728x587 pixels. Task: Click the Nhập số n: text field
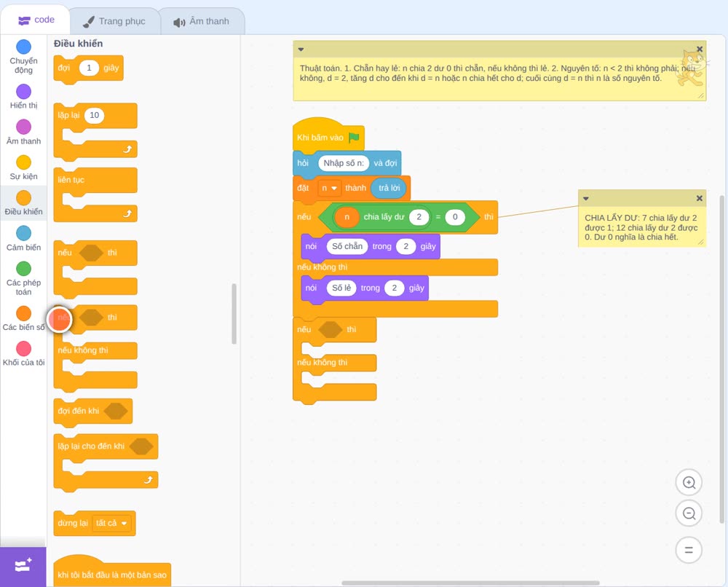(344, 163)
